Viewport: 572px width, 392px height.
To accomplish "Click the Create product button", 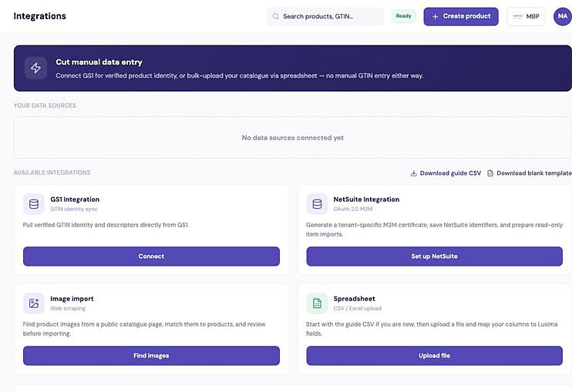I will [461, 16].
